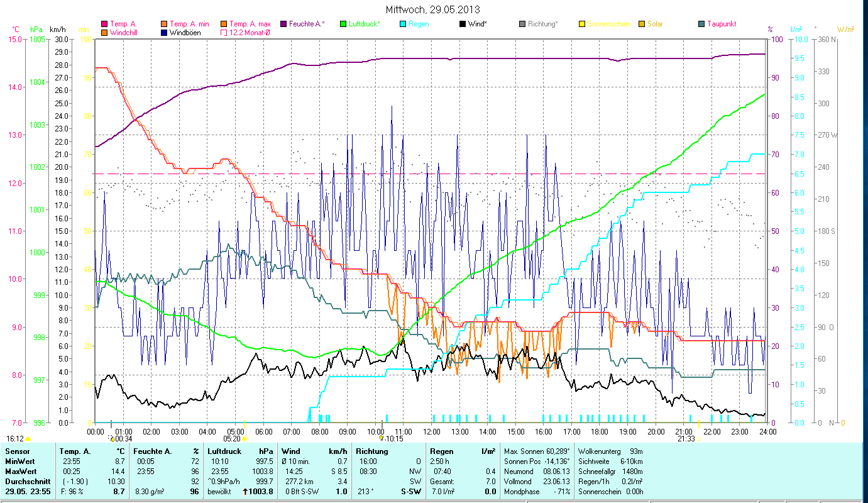Click the sunrise sun icon at 05:20

244,439
